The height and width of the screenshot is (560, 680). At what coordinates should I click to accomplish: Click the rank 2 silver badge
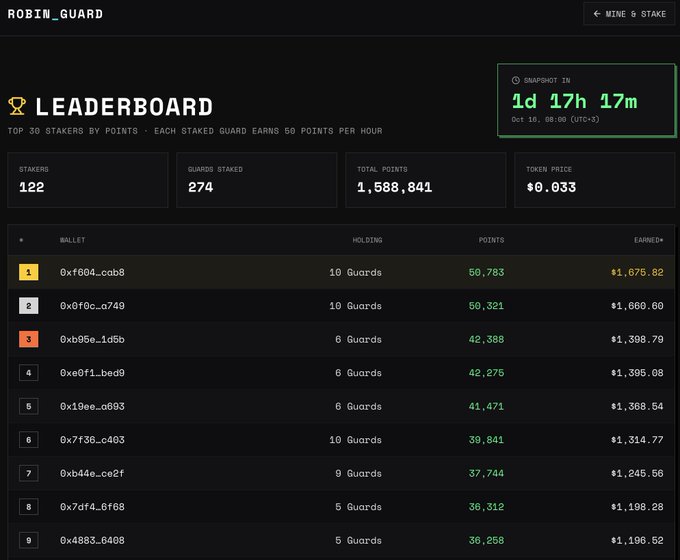[x=29, y=306]
